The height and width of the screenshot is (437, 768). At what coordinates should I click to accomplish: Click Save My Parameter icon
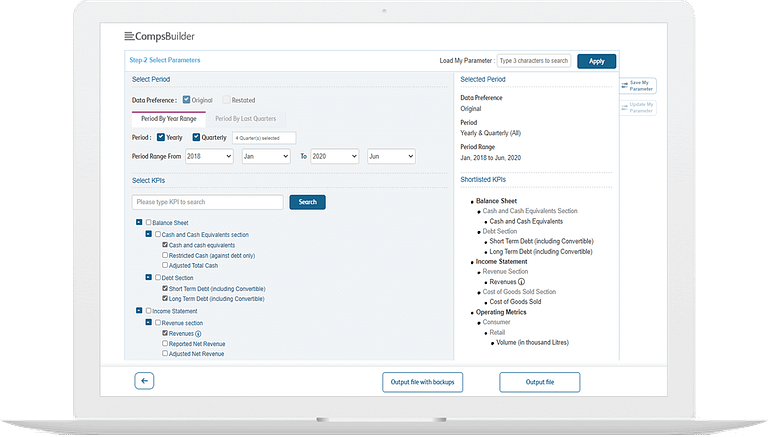(625, 86)
